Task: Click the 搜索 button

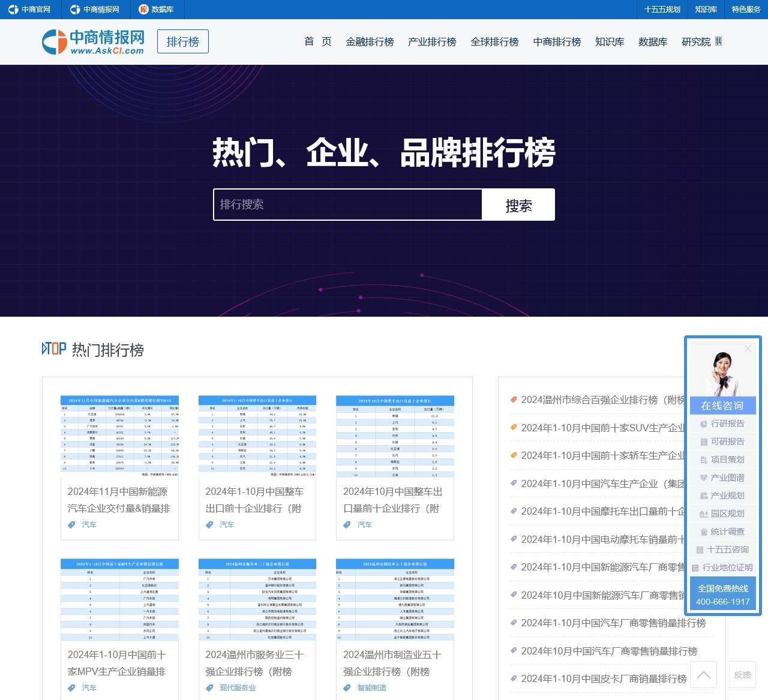Action: click(518, 205)
